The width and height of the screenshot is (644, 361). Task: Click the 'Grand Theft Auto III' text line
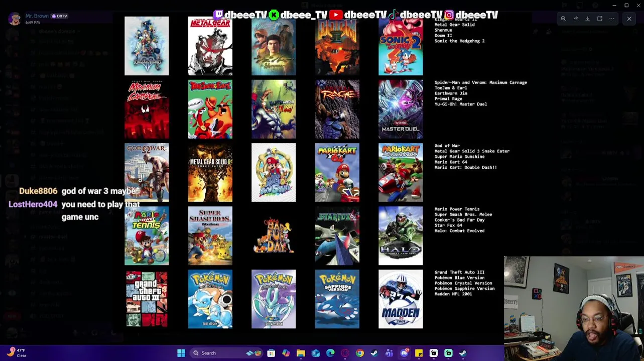(459, 272)
